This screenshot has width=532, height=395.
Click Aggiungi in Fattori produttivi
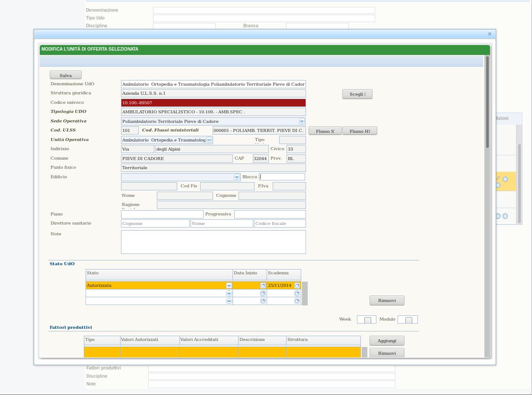(x=386, y=340)
